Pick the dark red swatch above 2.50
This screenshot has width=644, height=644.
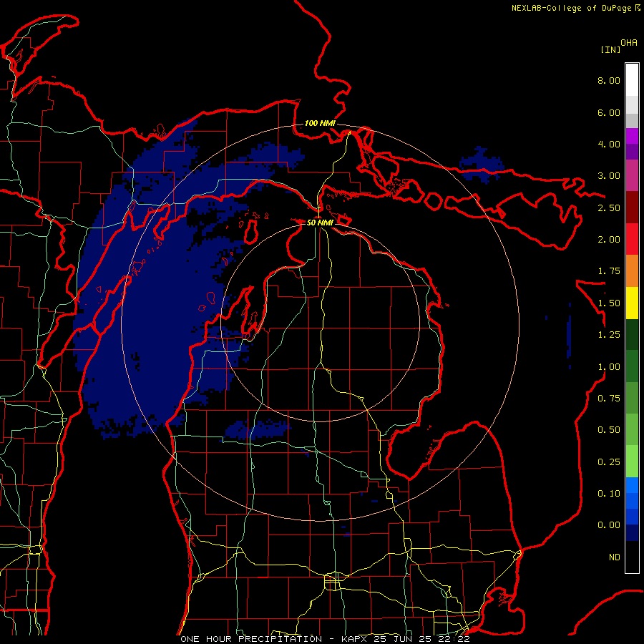632,208
